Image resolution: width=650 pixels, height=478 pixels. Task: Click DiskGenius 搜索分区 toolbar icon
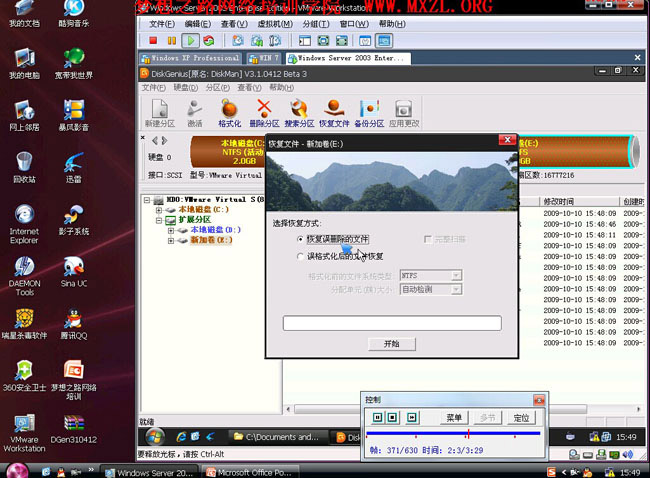(299, 113)
